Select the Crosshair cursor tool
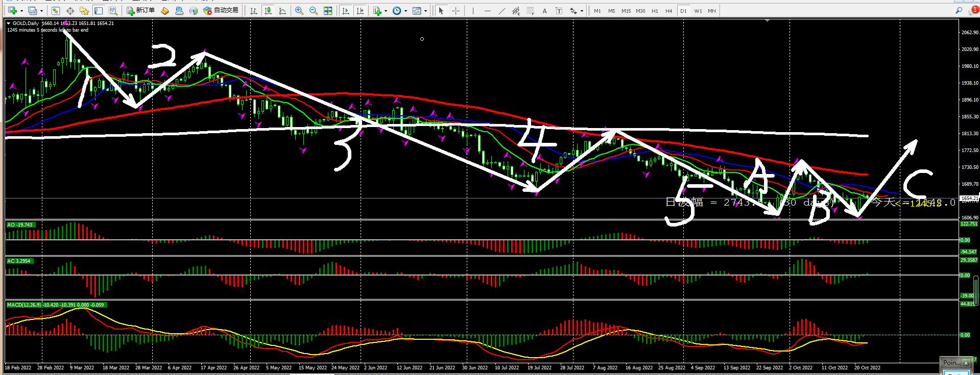Viewport: 980px width, 375px height. click(456, 11)
